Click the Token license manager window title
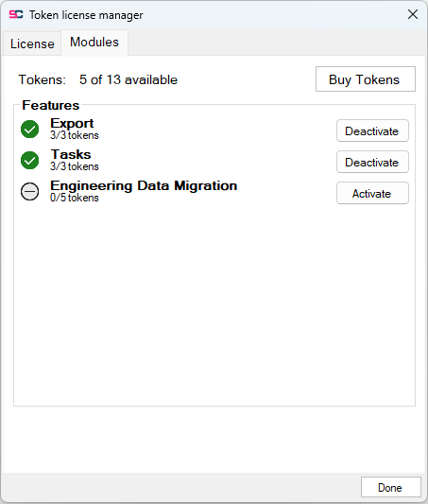The height and width of the screenshot is (504, 428). pyautogui.click(x=86, y=15)
